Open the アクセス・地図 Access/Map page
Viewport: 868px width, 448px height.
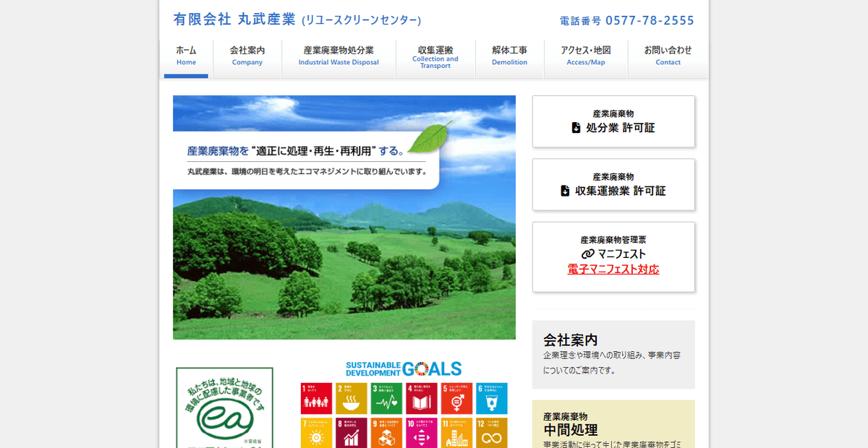[x=586, y=56]
